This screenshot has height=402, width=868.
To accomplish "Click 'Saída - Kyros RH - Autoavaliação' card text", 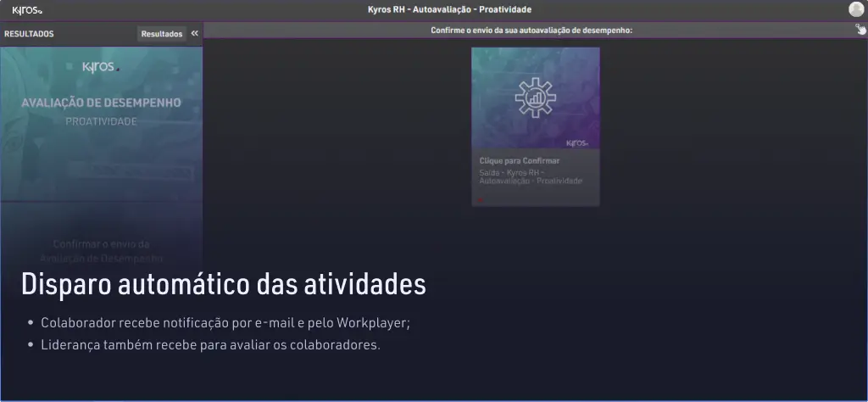I will (x=531, y=177).
